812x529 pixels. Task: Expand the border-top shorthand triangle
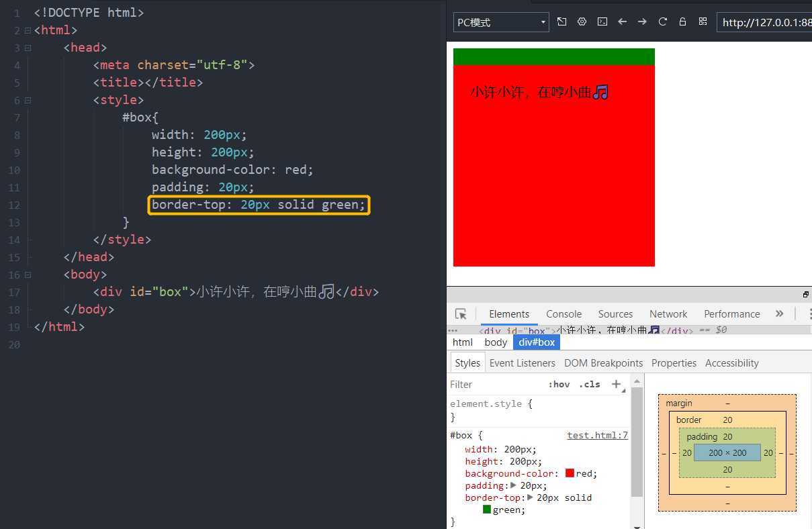tap(530, 497)
